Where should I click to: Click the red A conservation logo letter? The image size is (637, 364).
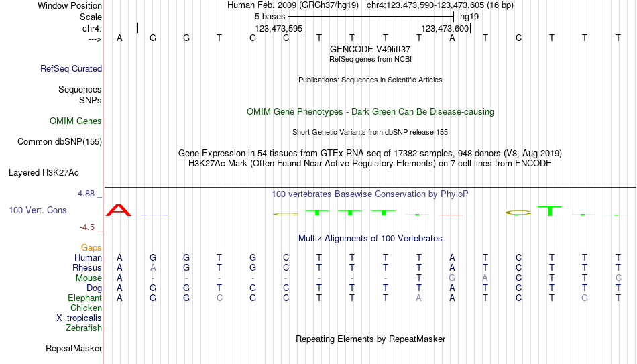119,210
